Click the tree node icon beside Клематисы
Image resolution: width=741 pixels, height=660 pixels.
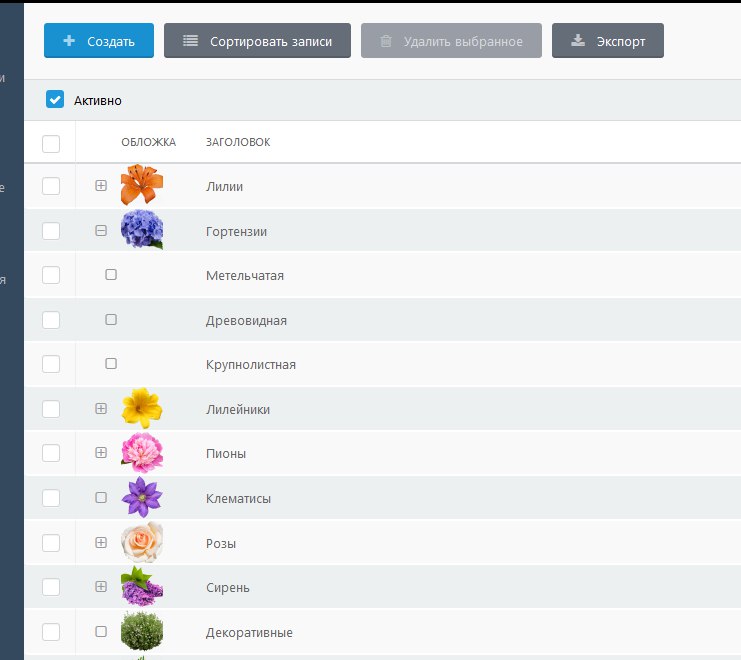(x=101, y=497)
